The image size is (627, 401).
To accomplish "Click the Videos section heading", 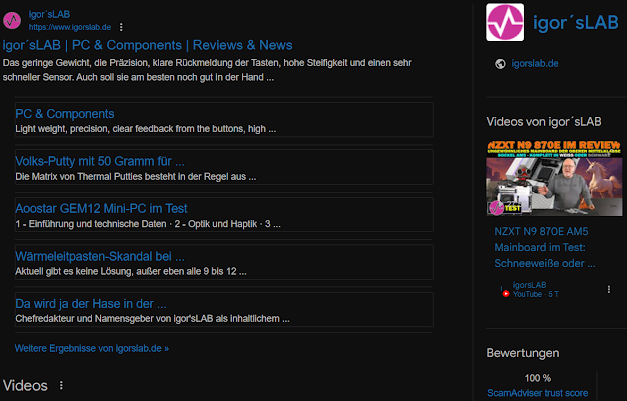I will click(x=25, y=385).
